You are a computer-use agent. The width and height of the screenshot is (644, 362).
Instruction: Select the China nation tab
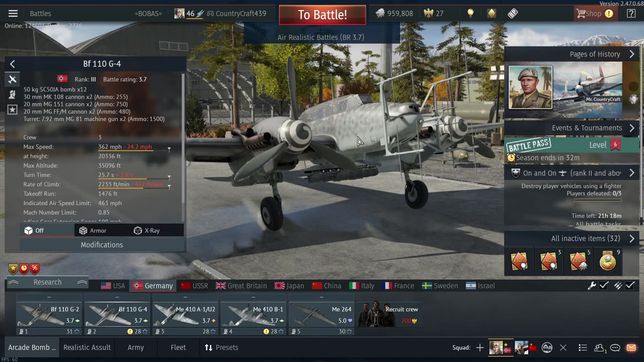point(327,286)
